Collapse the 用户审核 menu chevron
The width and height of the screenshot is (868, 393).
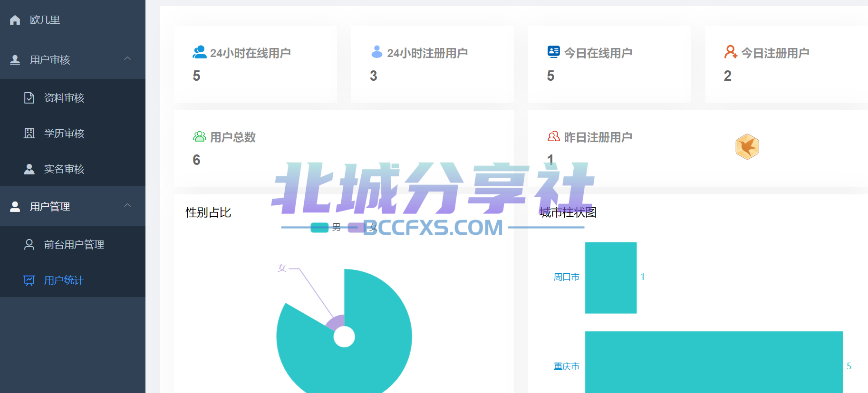(127, 59)
